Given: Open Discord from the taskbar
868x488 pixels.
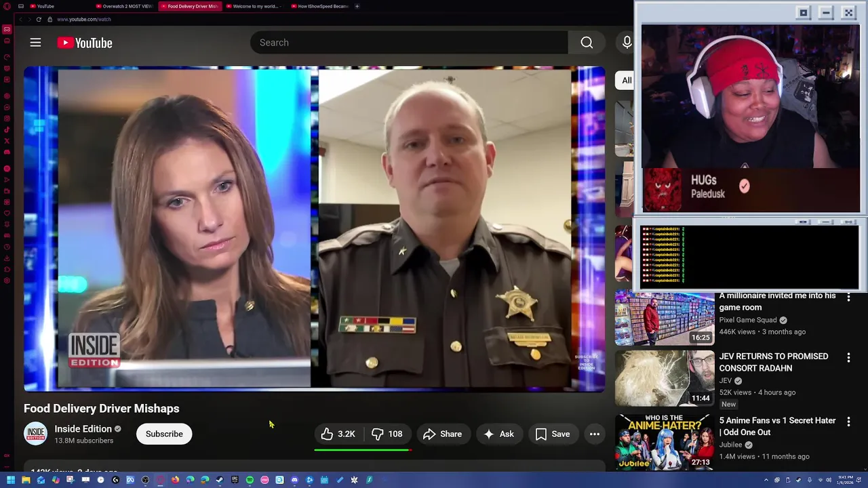Looking at the screenshot, I should click(x=294, y=480).
